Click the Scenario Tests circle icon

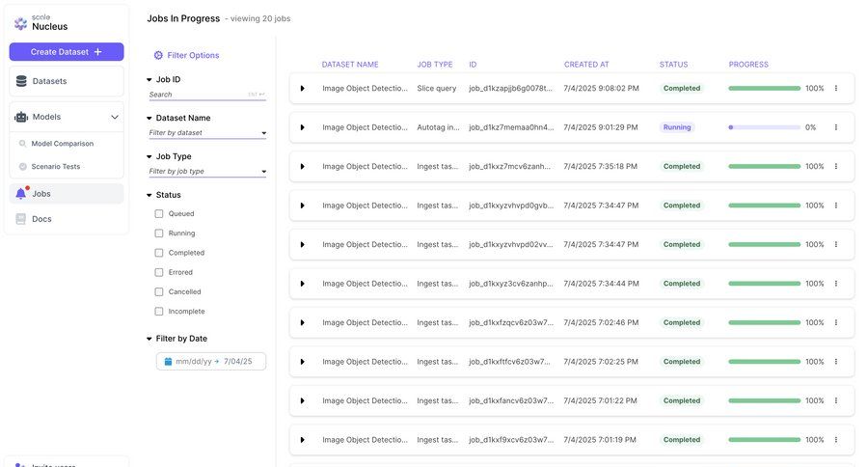[x=23, y=166]
